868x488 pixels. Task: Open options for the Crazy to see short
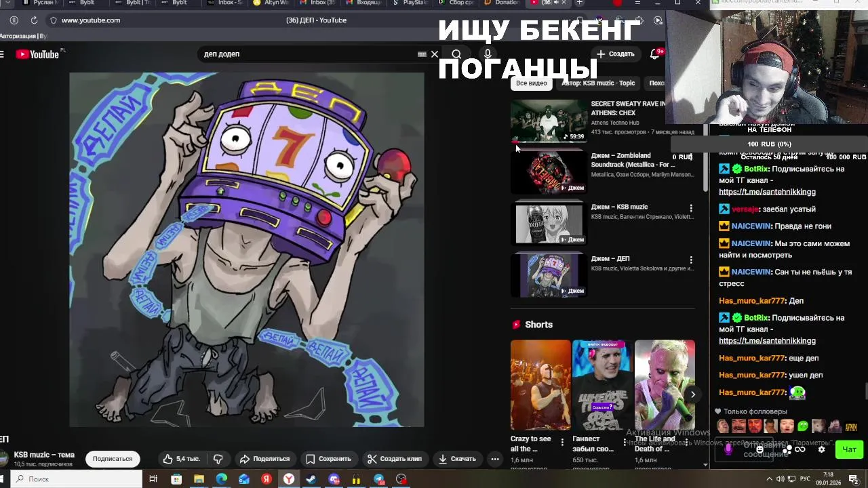coord(562,442)
